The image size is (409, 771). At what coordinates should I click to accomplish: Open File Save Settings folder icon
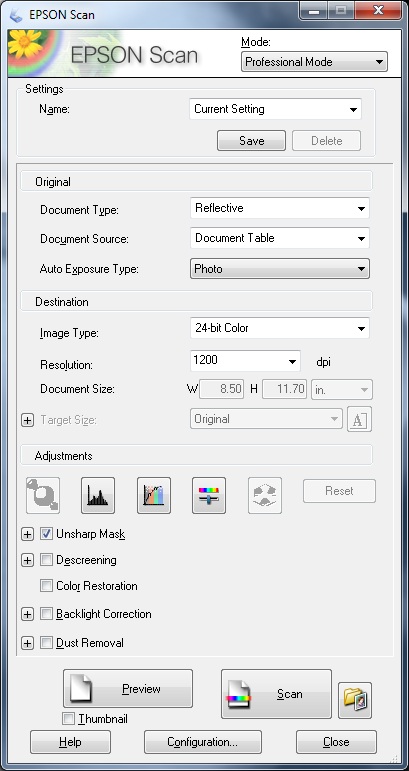coord(355,700)
